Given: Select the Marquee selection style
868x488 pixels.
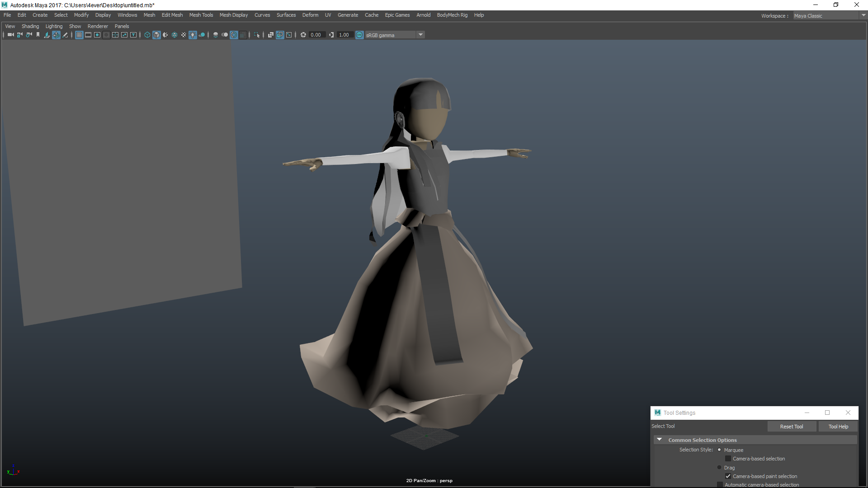Looking at the screenshot, I should click(719, 450).
